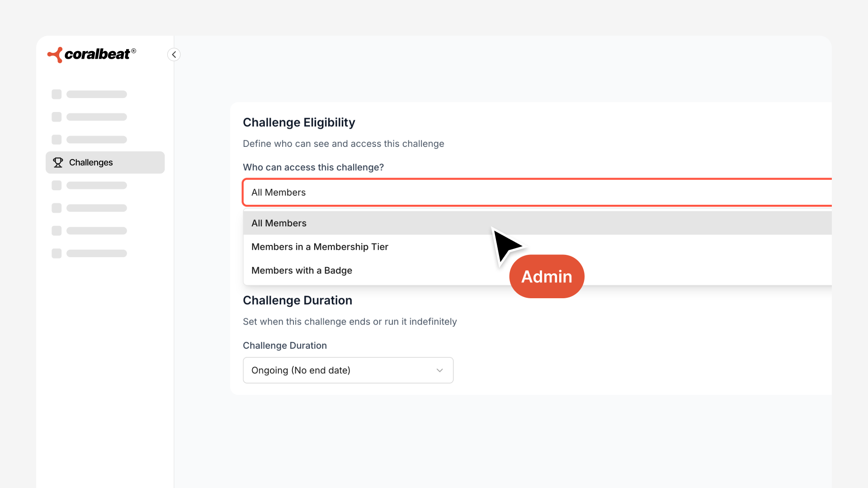
Task: Choose "Members with a Badge" option
Action: coord(302,271)
